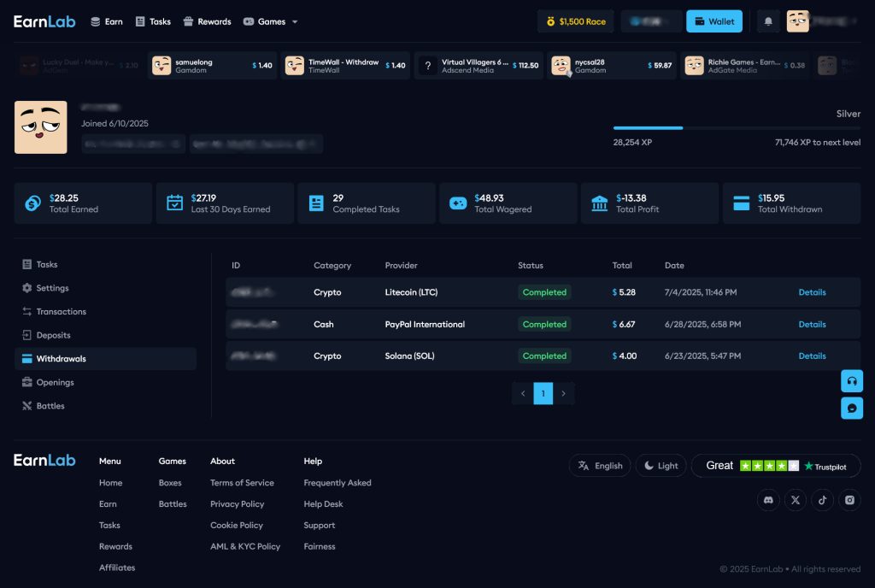Open Tasks in top navigation
Viewport: 875px width, 588px height.
tap(153, 21)
